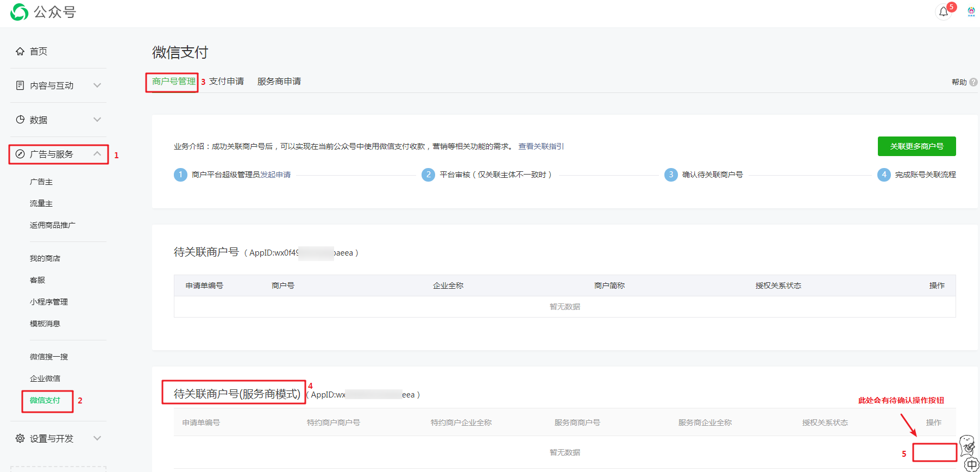
Task: Click the gear icon beside 设置与开发
Action: [20, 438]
